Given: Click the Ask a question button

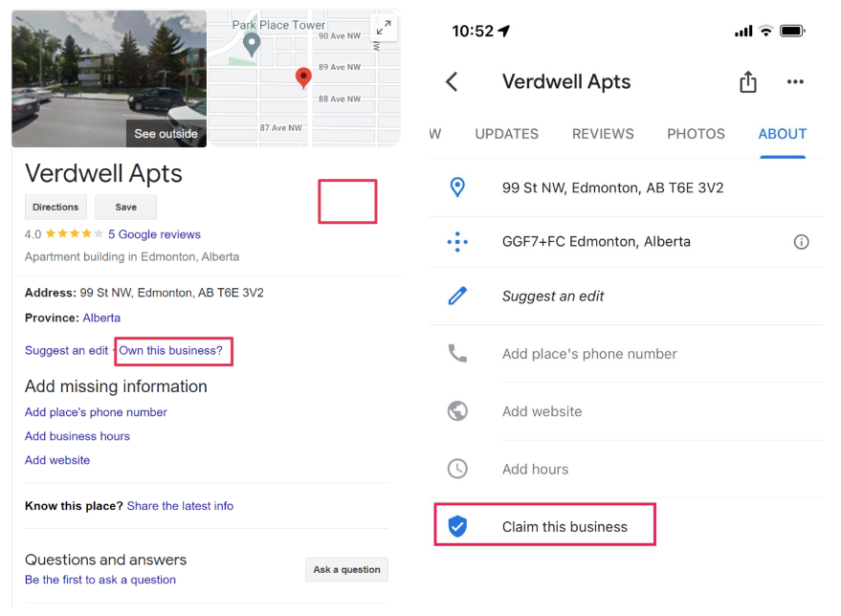Looking at the screenshot, I should click(x=346, y=570).
